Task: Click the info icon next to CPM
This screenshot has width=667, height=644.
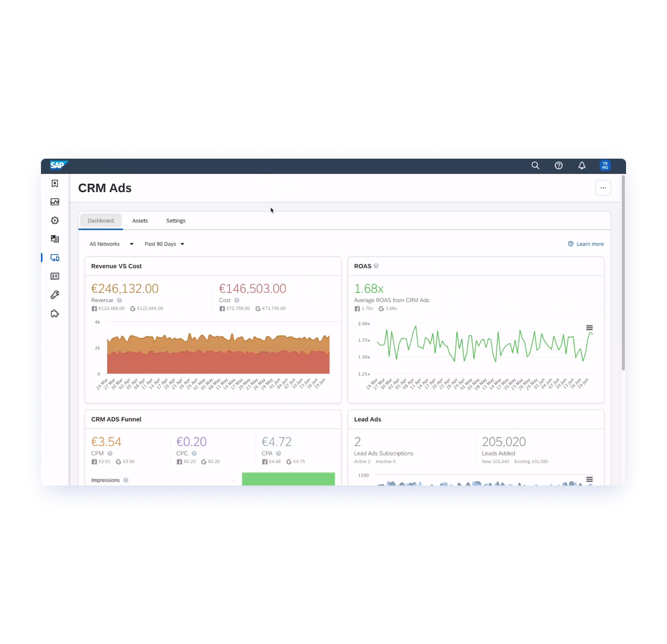Action: point(110,454)
